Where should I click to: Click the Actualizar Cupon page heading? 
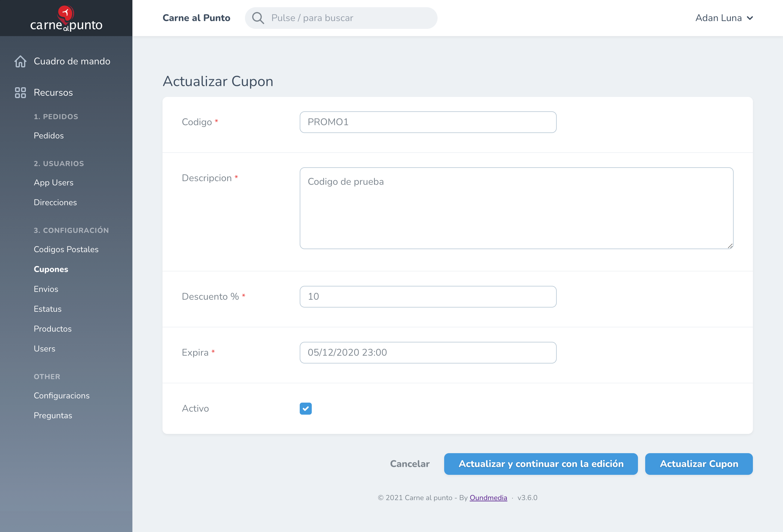pos(218,81)
